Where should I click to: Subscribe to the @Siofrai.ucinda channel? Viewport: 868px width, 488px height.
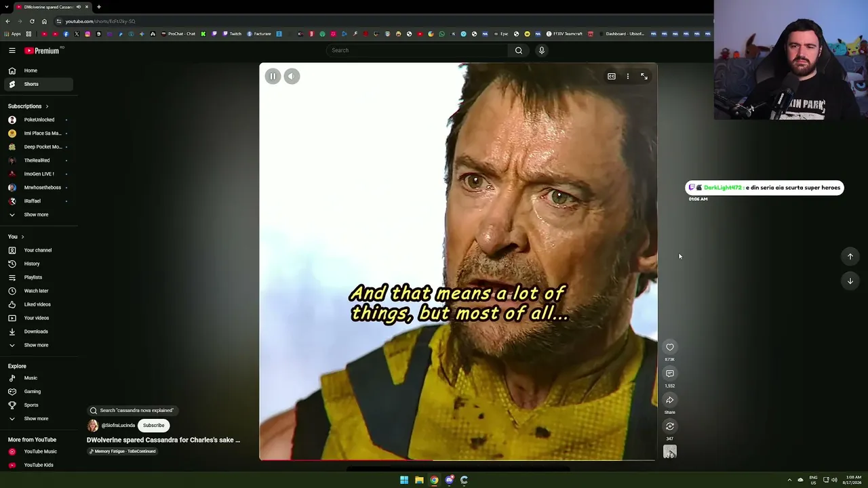tap(154, 426)
